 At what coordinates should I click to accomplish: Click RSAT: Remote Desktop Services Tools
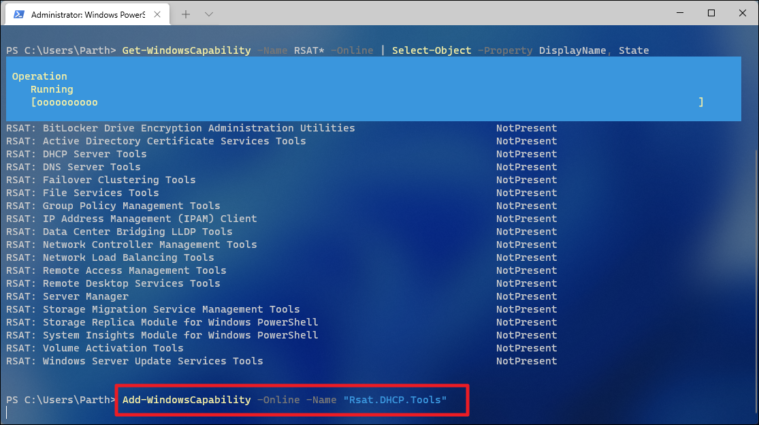coord(113,284)
